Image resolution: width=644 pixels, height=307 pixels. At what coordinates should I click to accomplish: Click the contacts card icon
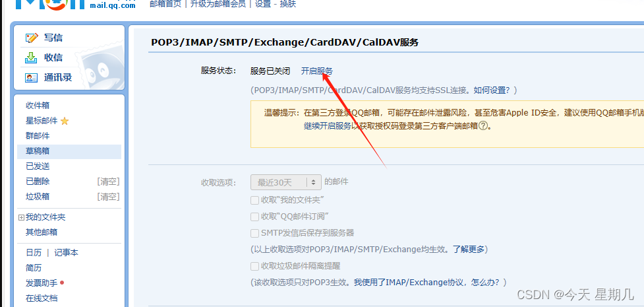31,77
